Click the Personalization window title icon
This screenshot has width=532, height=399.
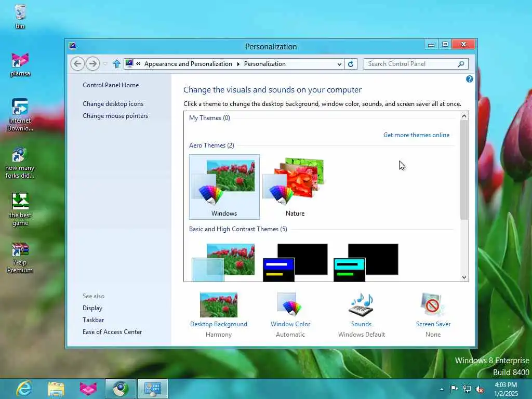72,46
